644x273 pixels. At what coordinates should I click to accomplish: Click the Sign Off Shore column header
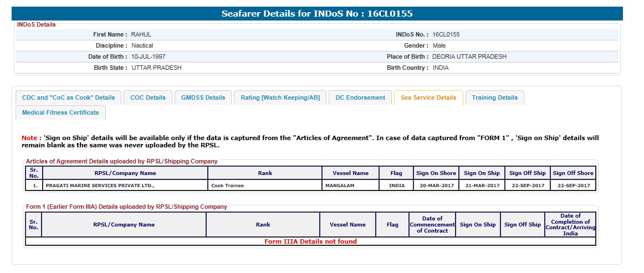coord(573,173)
